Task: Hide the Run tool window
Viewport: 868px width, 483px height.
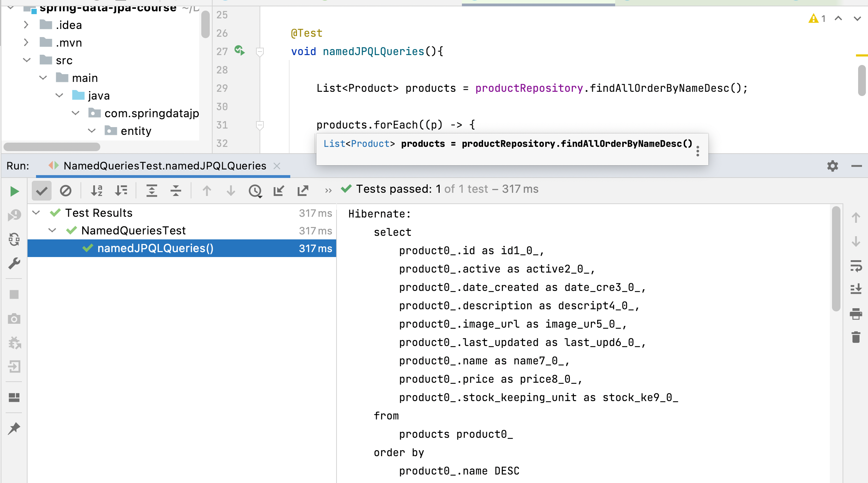Action: pos(857,166)
